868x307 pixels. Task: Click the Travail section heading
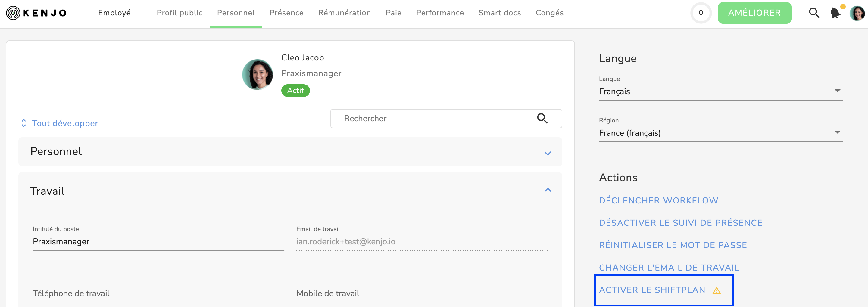48,191
